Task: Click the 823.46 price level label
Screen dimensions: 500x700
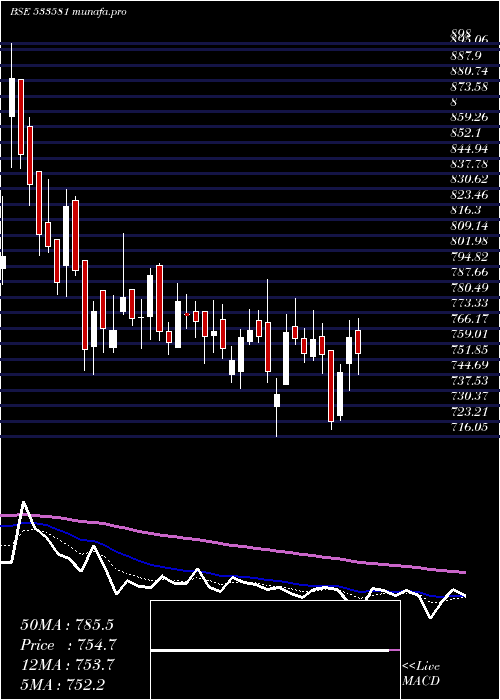Action: tap(469, 195)
